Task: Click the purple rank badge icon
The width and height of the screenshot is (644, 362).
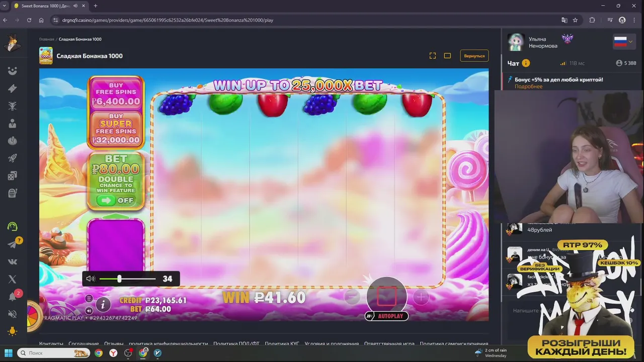Action: coord(568,39)
